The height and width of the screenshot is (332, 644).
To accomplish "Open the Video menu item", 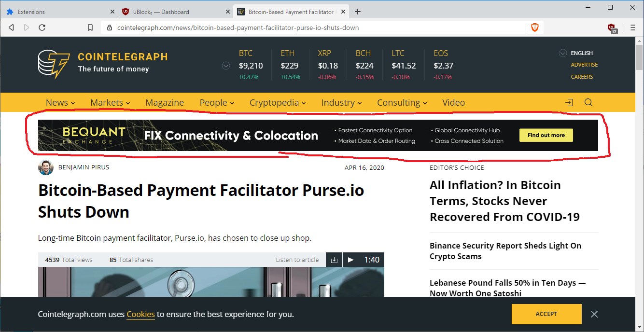I will 453,102.
